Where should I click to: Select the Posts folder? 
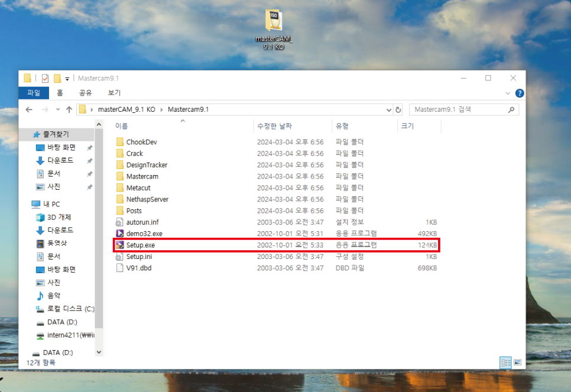[134, 211]
